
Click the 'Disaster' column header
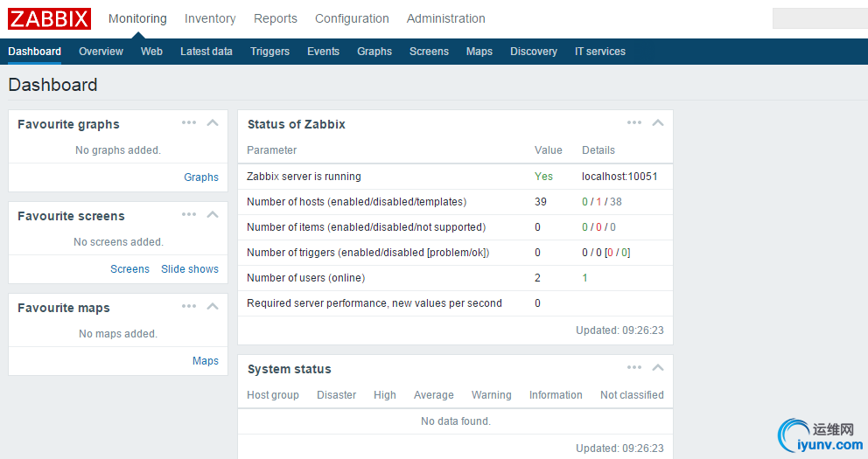337,395
